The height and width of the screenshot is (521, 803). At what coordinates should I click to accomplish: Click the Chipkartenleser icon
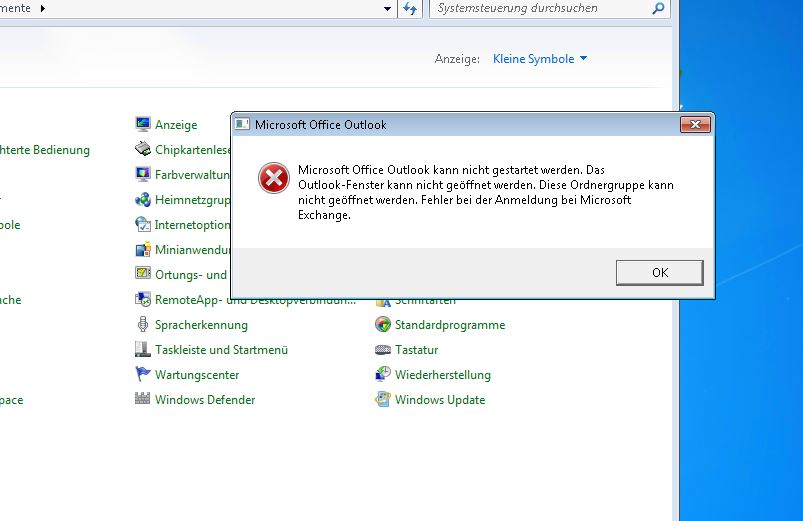142,149
